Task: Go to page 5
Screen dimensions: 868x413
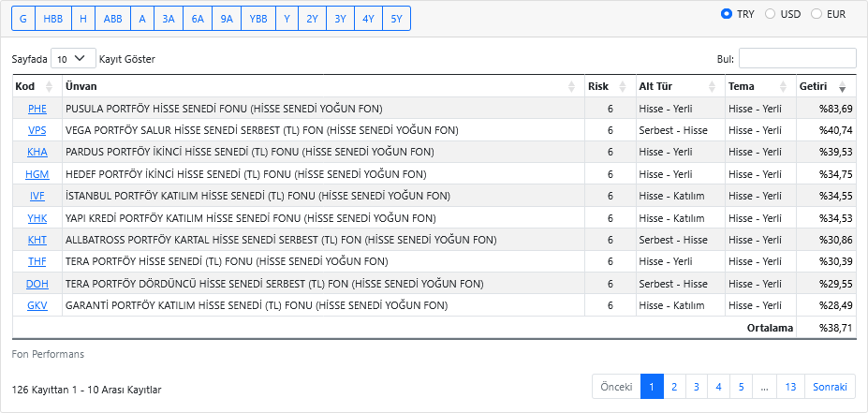Action: tap(741, 387)
